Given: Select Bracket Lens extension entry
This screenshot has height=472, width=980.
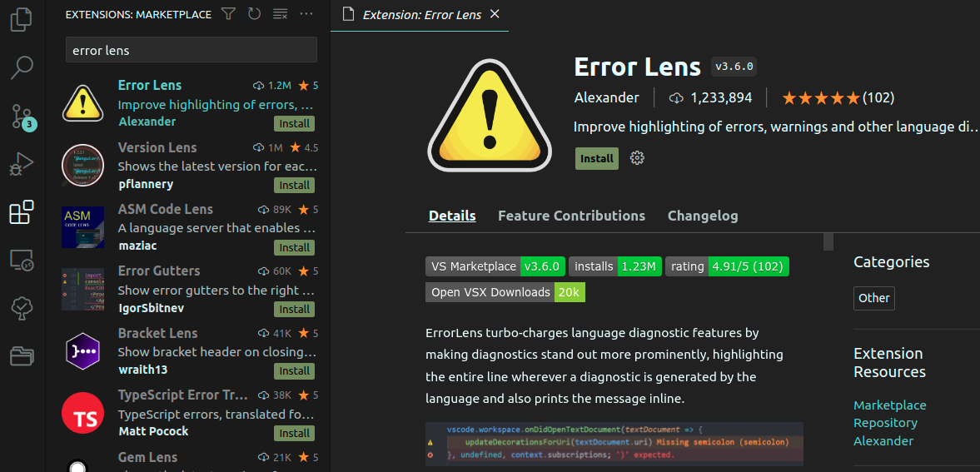Looking at the screenshot, I should coord(188,352).
